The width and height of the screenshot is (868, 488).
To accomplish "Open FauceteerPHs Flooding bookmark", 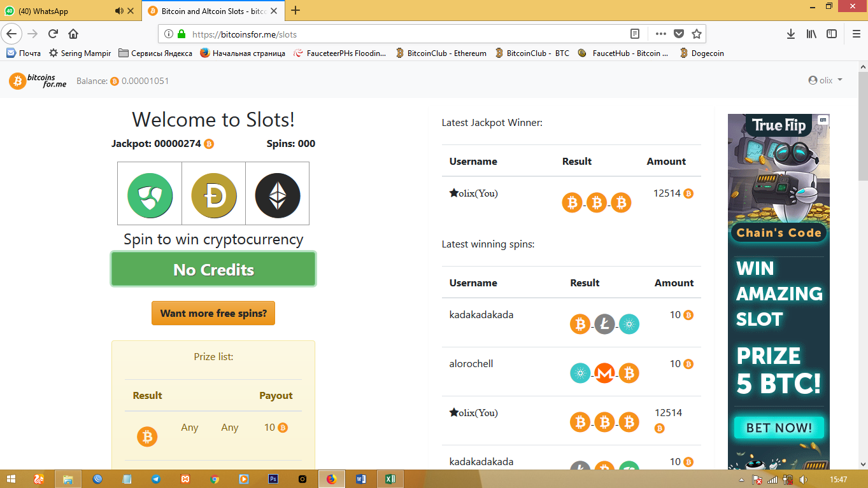I will click(340, 53).
